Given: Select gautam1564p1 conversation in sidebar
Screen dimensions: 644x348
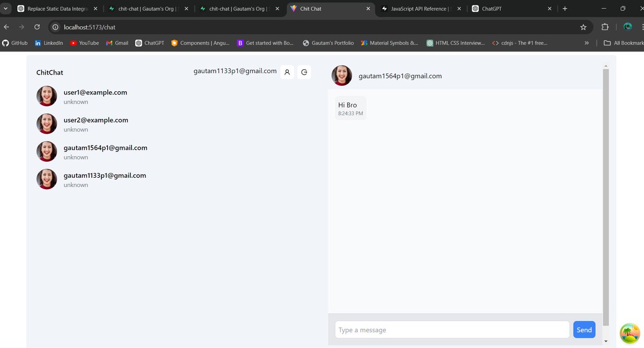Looking at the screenshot, I should point(105,151).
